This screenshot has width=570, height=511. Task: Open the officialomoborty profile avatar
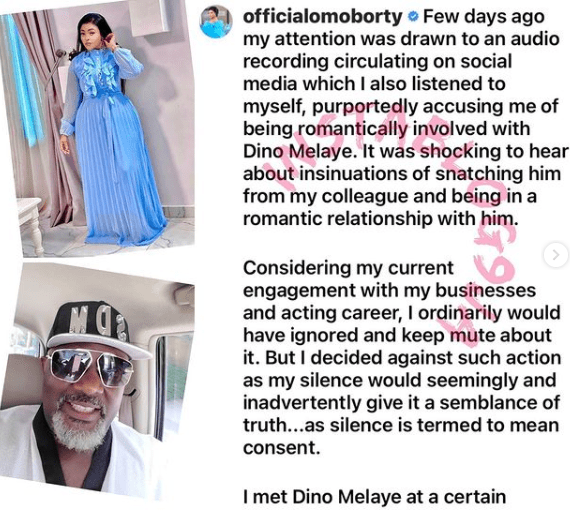pyautogui.click(x=217, y=22)
